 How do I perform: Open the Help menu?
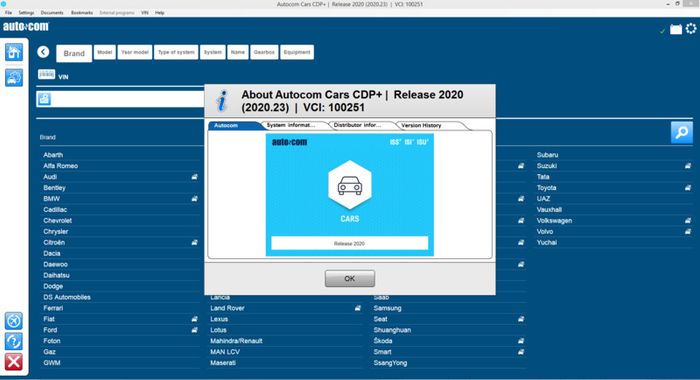tap(160, 13)
